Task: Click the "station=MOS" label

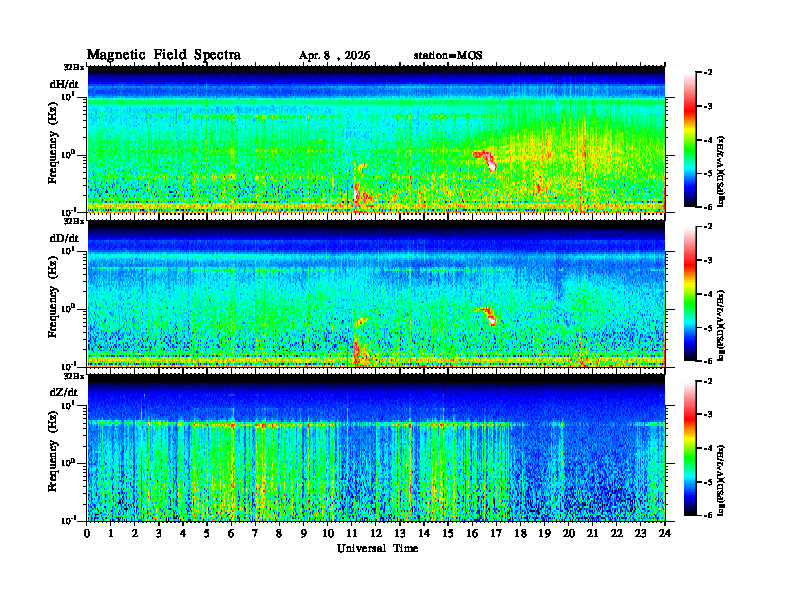Action: [448, 56]
